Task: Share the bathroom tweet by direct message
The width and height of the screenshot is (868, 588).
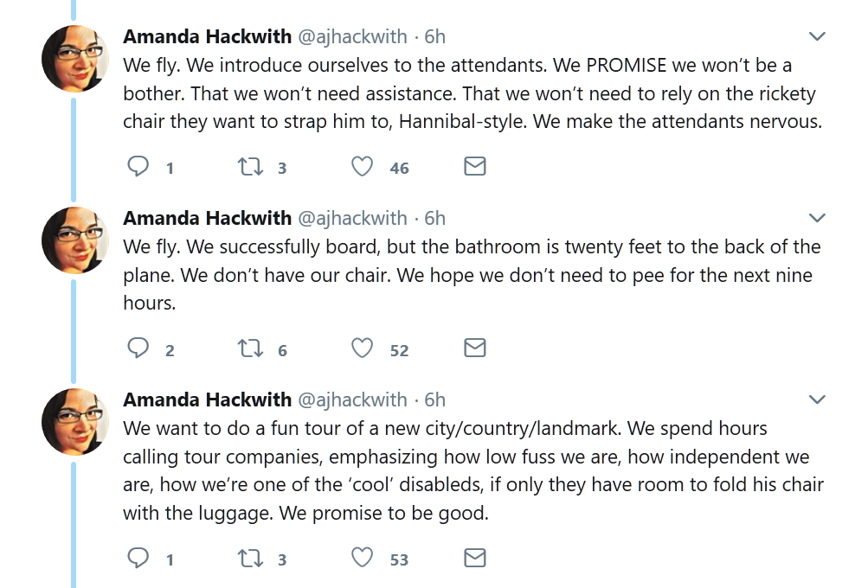Action: point(474,348)
